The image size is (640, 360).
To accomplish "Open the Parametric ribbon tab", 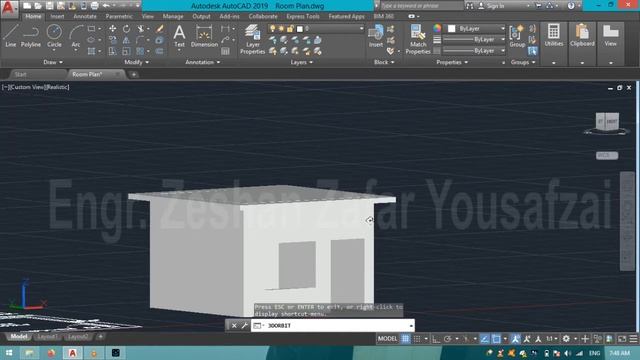I will (x=119, y=16).
